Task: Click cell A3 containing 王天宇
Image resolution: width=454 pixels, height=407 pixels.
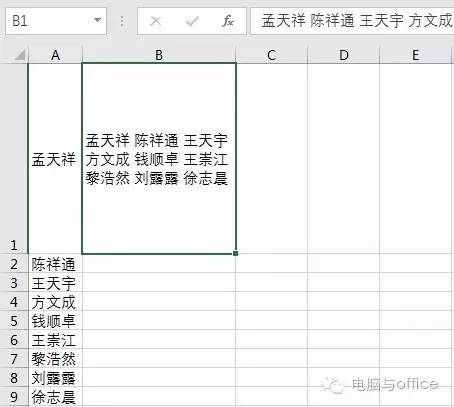Action: tap(55, 283)
